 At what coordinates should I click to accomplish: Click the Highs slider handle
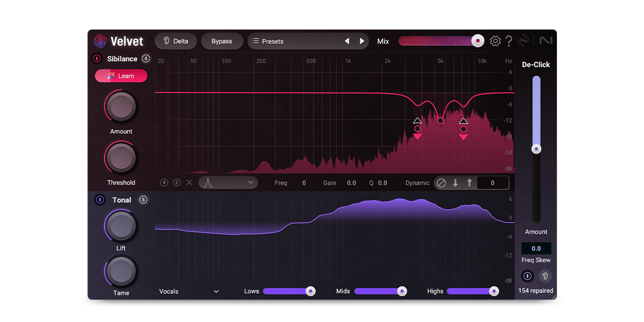coord(494,291)
